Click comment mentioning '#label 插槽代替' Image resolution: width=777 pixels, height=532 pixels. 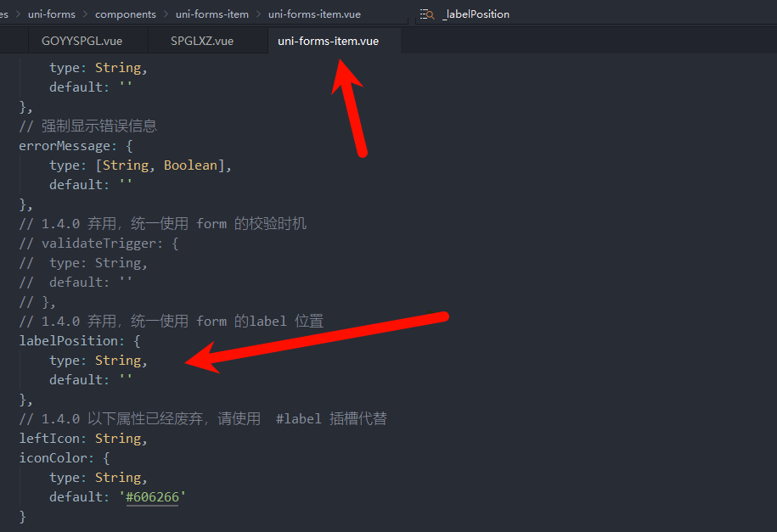coord(203,419)
